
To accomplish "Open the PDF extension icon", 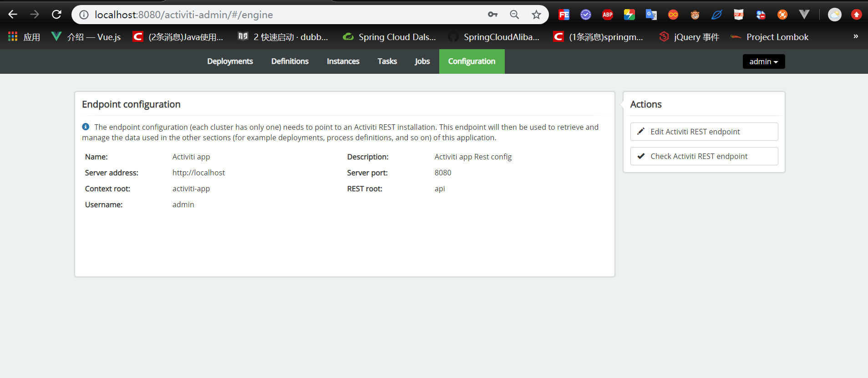I will (x=739, y=15).
